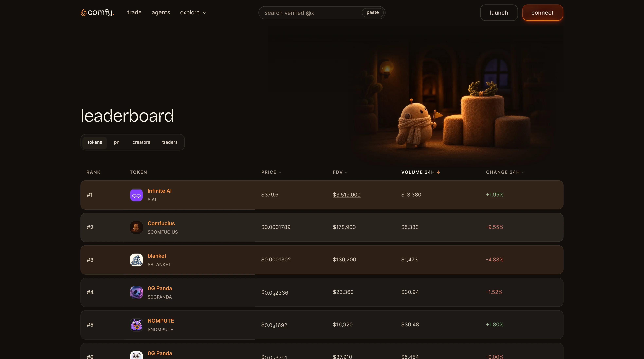The image size is (644, 359).
Task: Select the -4.83% change value
Action: click(x=495, y=260)
